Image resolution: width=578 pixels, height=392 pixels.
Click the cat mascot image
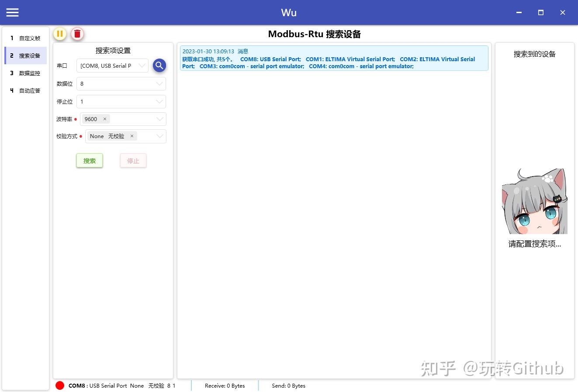pyautogui.click(x=534, y=200)
